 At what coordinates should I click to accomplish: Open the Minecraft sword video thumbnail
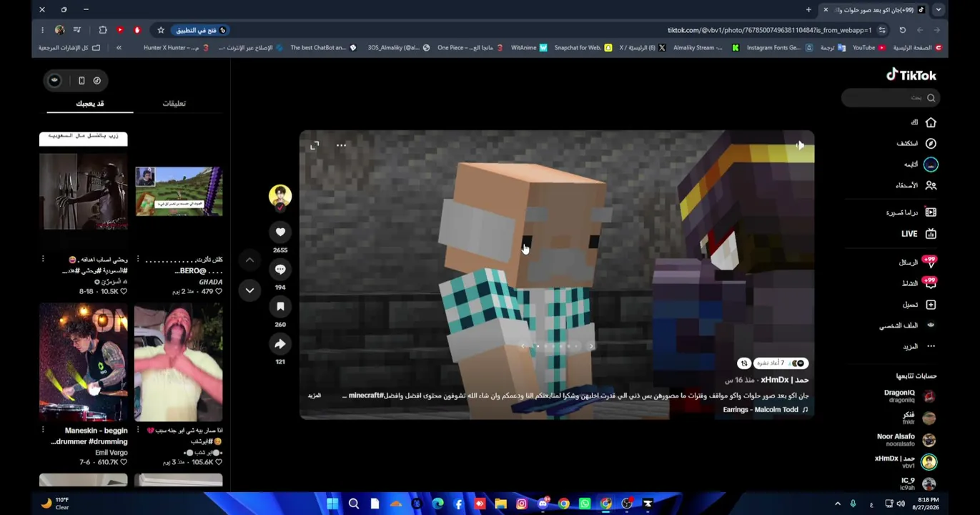coord(179,192)
